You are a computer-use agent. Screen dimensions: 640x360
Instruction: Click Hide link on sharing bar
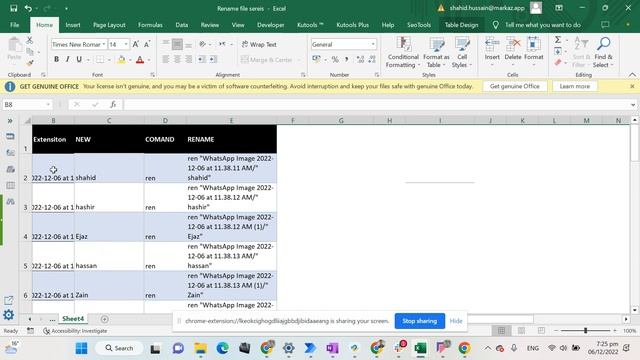point(456,321)
